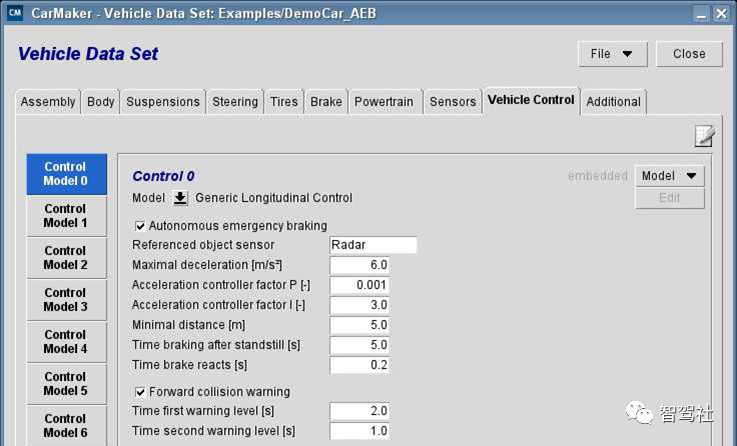Select Control Model 2
Image resolution: width=737 pixels, height=446 pixels.
(x=66, y=258)
